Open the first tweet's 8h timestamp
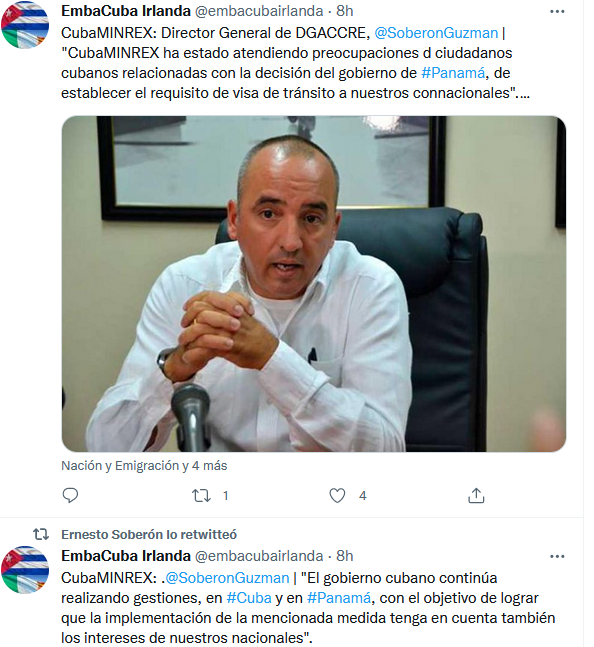594x647 pixels. [x=345, y=11]
